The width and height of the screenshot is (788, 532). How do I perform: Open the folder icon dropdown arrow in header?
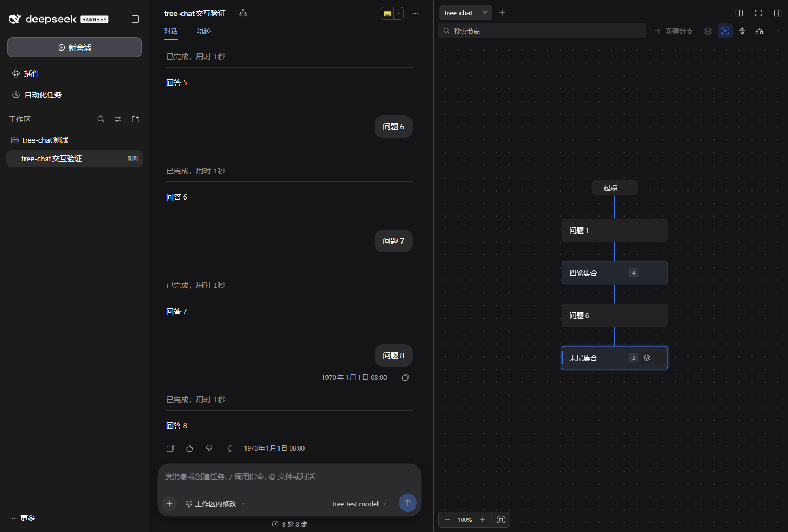(398, 13)
